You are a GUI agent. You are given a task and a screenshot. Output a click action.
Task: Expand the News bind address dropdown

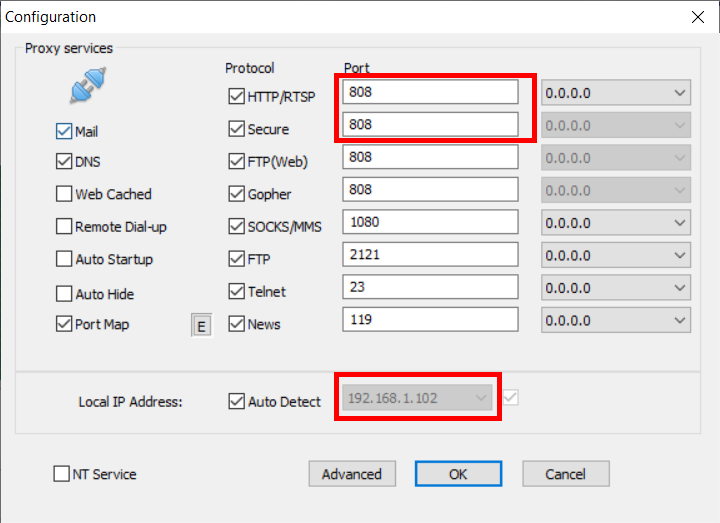click(x=616, y=321)
